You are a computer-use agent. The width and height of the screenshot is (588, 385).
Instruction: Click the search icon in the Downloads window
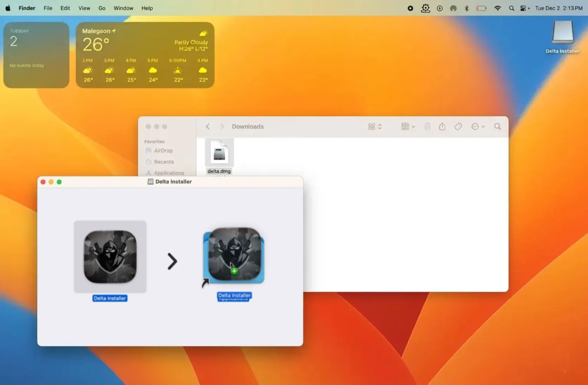tap(497, 126)
